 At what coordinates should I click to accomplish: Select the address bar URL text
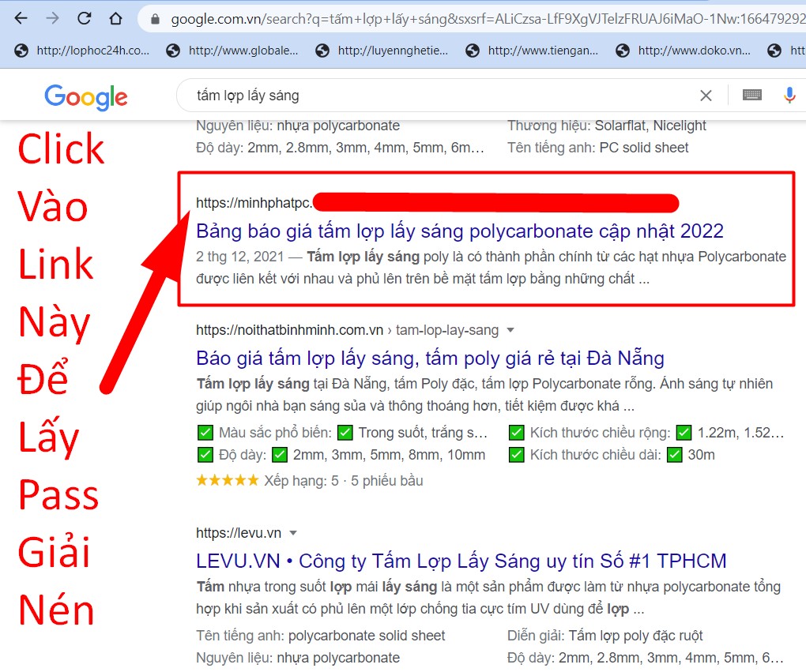click(488, 20)
